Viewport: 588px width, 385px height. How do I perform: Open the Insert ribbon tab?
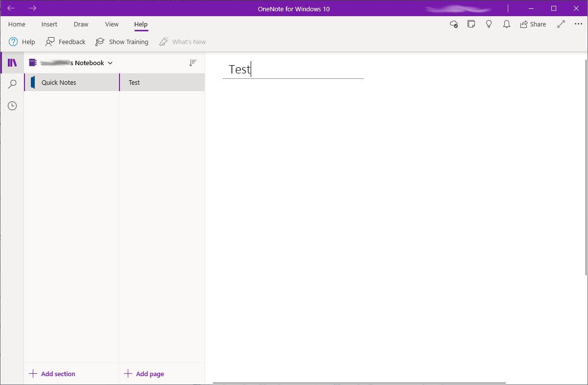(49, 24)
